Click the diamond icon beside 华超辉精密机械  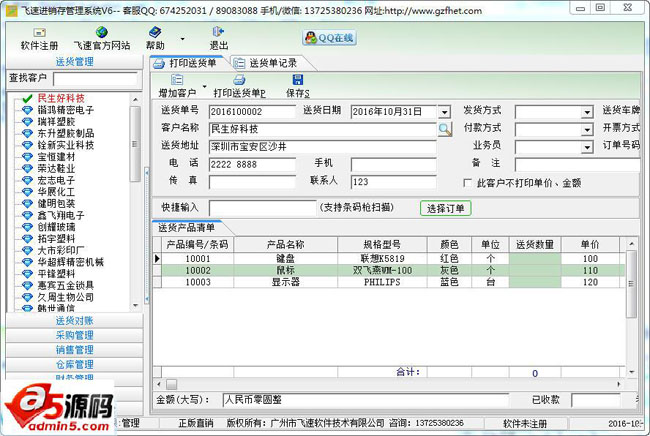click(x=27, y=262)
